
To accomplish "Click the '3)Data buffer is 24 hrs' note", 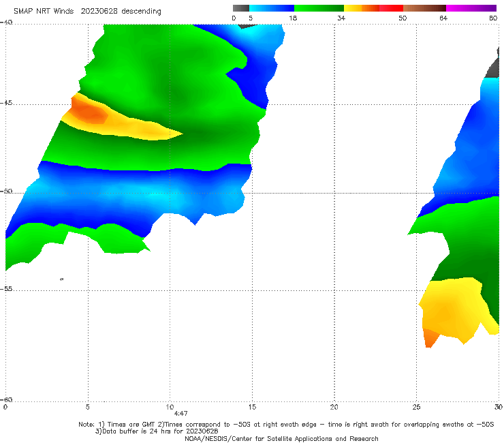I will click(x=157, y=431).
